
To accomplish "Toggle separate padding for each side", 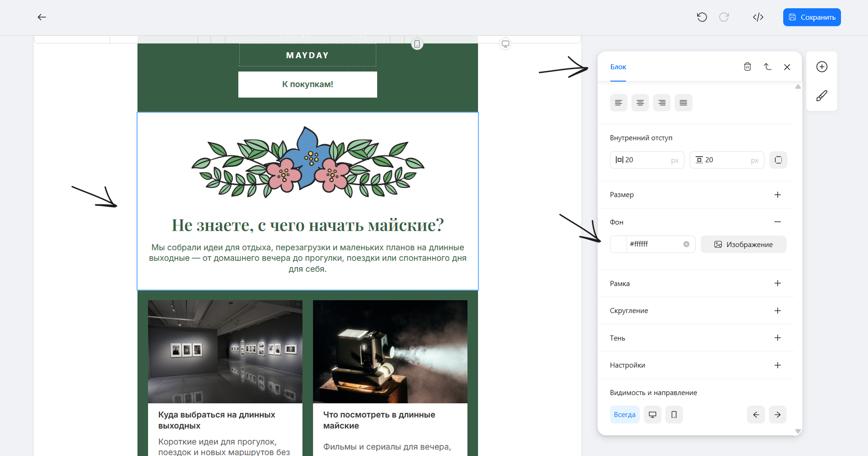I will pos(778,160).
